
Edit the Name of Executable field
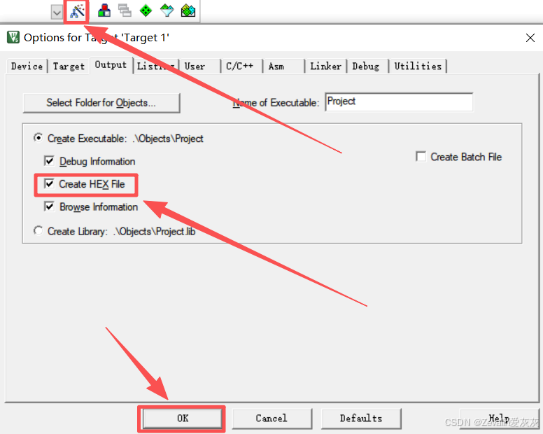pyautogui.click(x=399, y=102)
